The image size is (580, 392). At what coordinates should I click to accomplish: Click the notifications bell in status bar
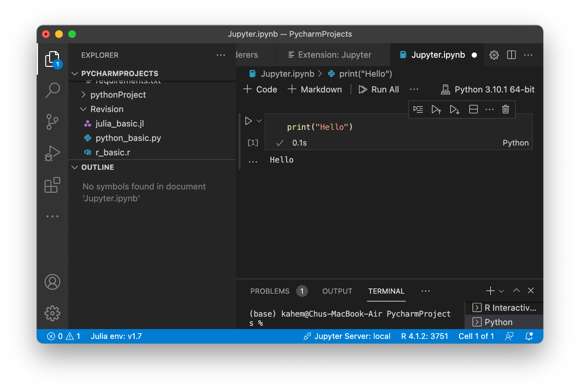point(529,336)
